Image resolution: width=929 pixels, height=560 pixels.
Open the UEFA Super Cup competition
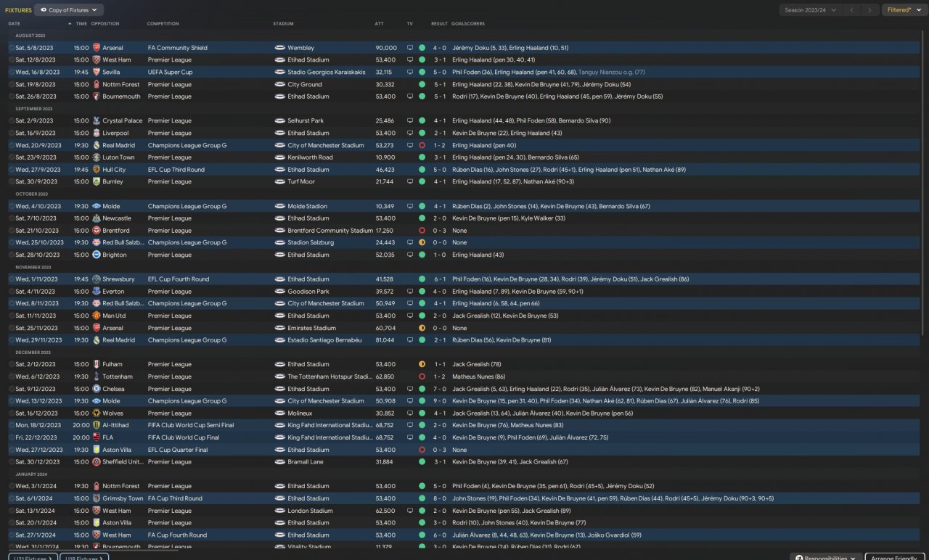[x=171, y=73]
